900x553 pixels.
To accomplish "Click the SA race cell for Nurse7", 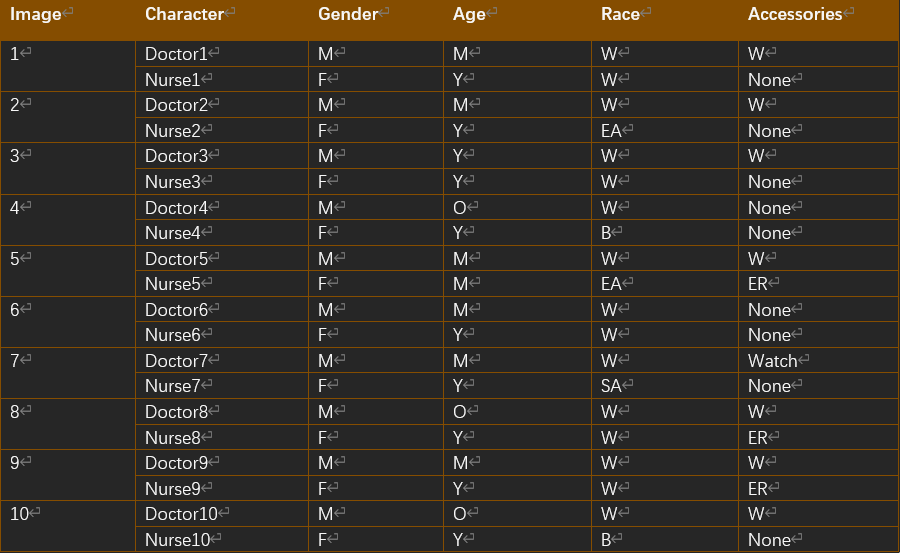I will click(612, 386).
